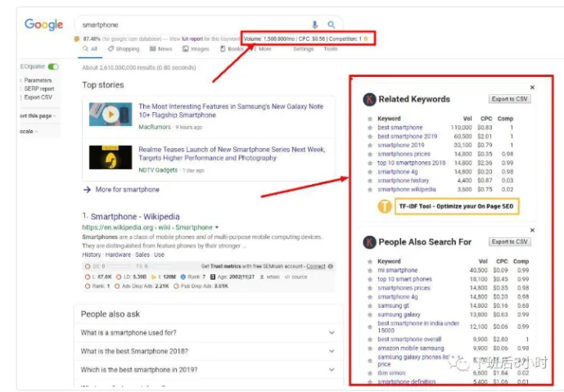Screen dimensions: 564x392
Task: Open Realme Teases Launch story thumbnail
Action: (111, 157)
